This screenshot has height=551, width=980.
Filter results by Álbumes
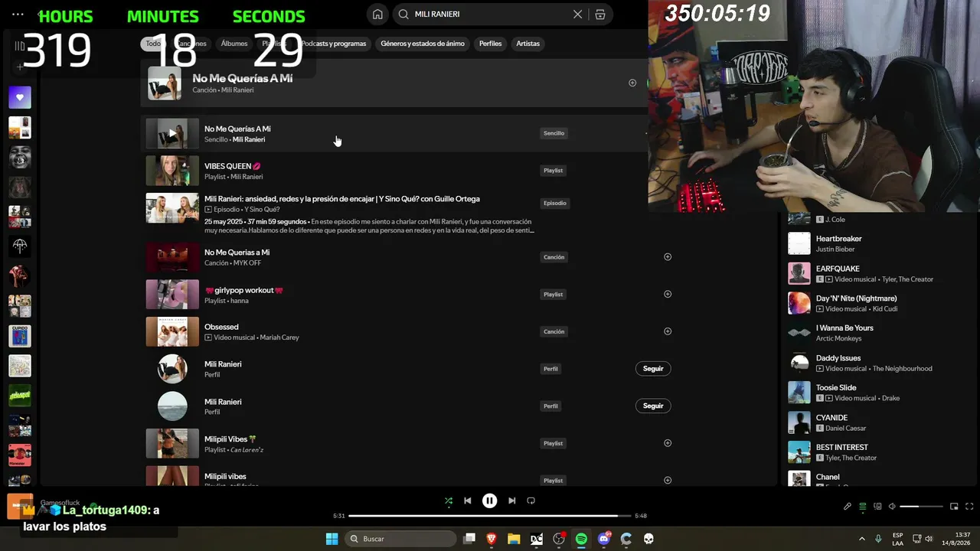(x=234, y=44)
